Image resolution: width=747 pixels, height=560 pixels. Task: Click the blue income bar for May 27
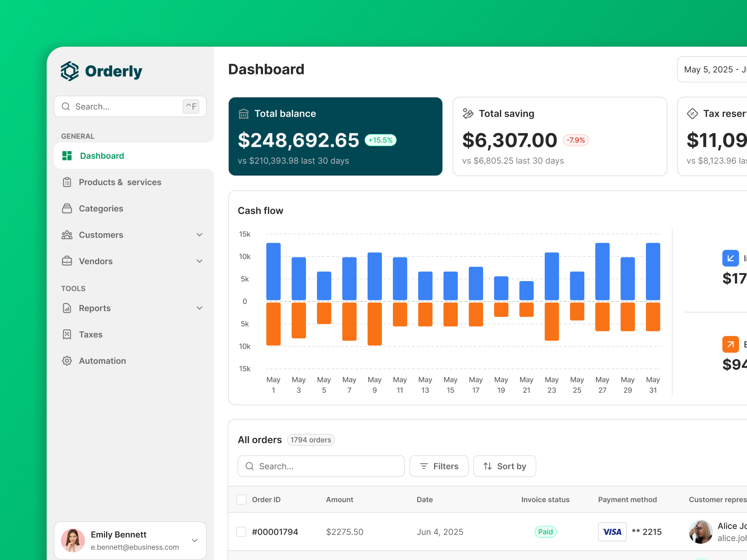pos(602,272)
